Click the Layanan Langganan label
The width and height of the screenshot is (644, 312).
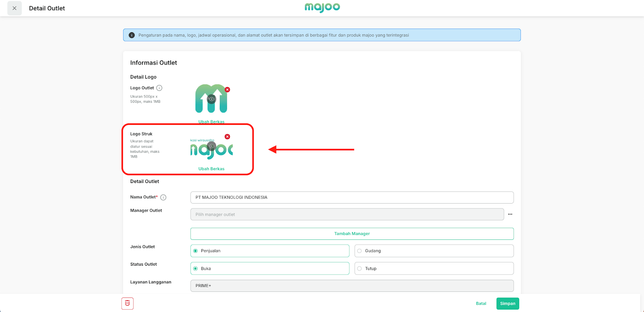click(151, 282)
